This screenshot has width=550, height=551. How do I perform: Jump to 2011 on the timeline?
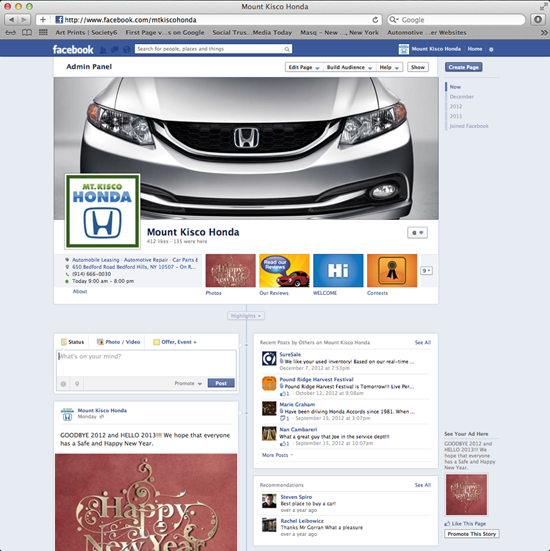click(456, 116)
